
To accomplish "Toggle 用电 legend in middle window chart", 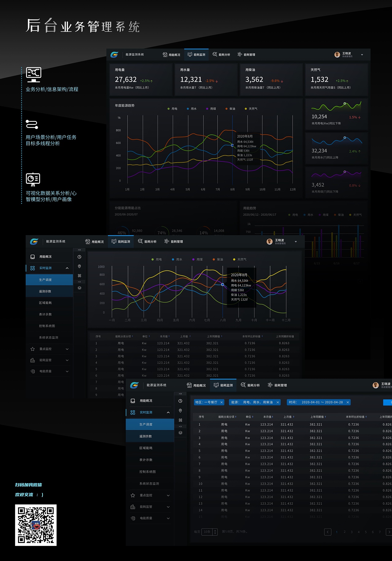I will 156,259.
